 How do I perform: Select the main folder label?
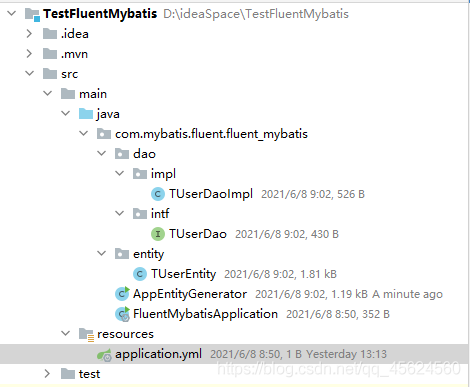pos(93,94)
